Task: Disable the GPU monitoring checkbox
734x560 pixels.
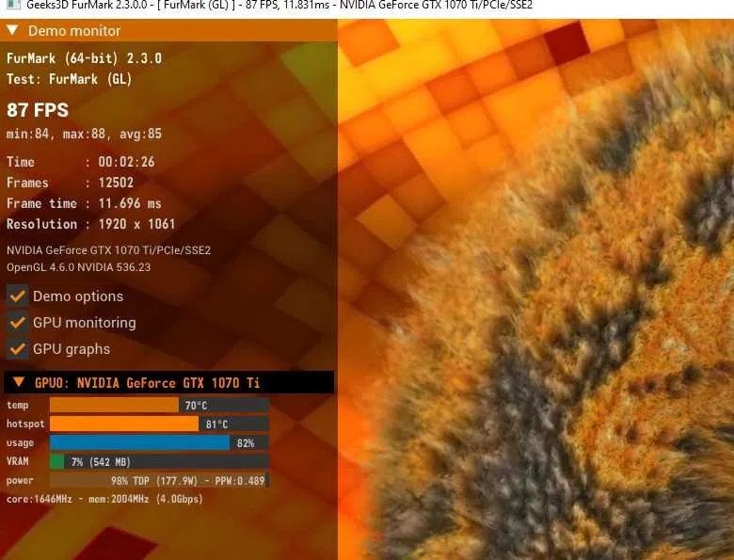Action: point(17,323)
